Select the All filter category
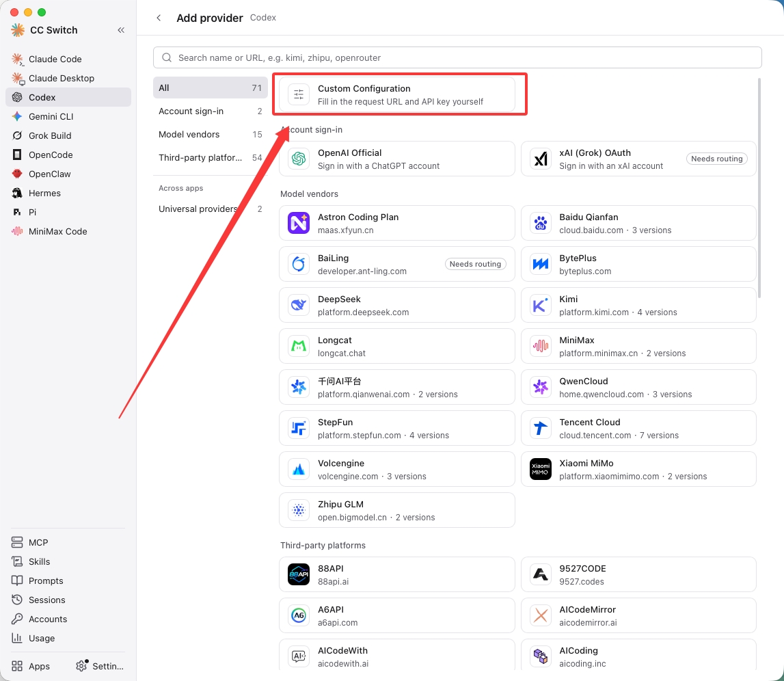 point(210,88)
